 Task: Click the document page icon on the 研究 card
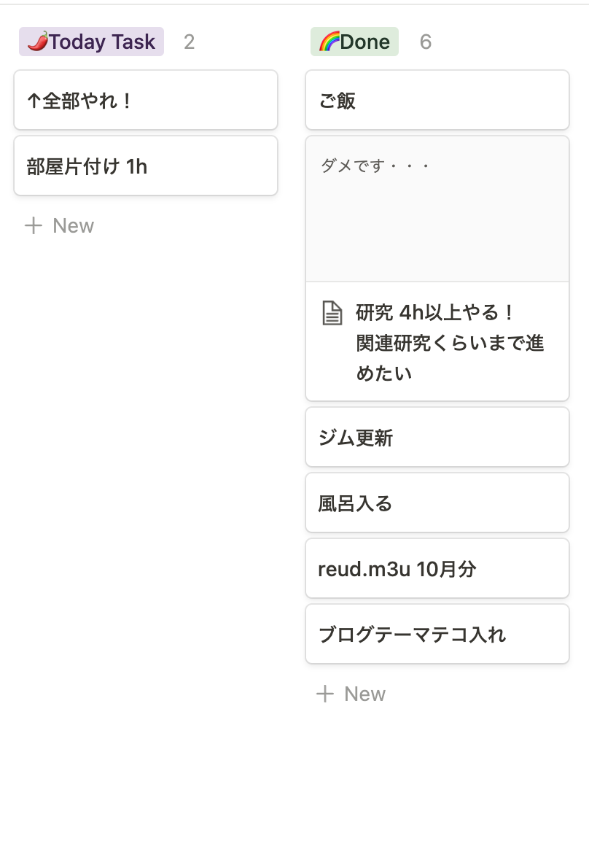click(332, 314)
